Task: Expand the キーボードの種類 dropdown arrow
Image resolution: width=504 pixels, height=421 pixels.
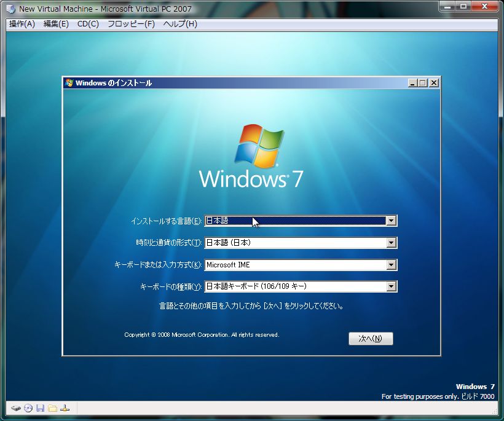Action: (391, 286)
